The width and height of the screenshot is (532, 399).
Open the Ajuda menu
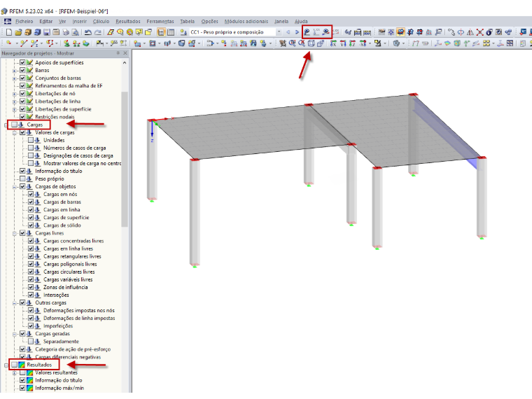[x=301, y=21]
